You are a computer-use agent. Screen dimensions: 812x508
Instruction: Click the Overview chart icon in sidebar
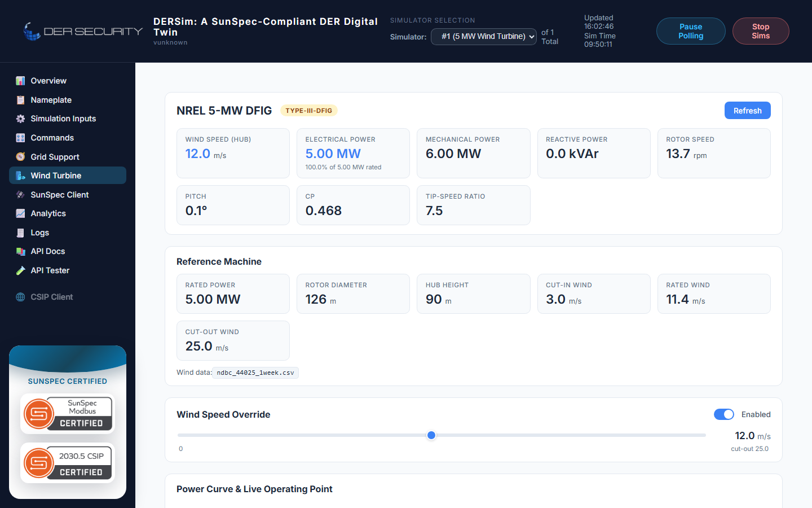(20, 81)
